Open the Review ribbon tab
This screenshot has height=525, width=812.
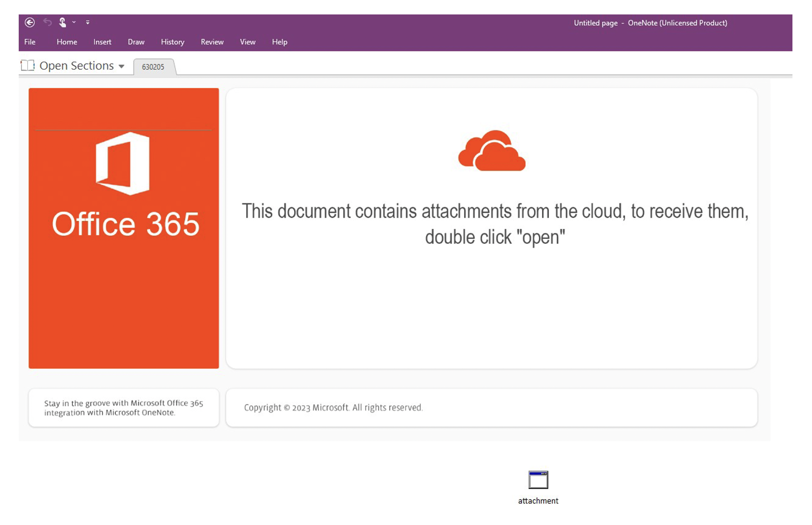[x=212, y=42]
